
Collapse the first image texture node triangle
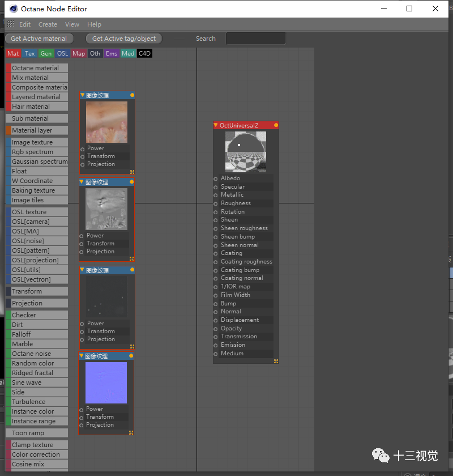tap(82, 95)
